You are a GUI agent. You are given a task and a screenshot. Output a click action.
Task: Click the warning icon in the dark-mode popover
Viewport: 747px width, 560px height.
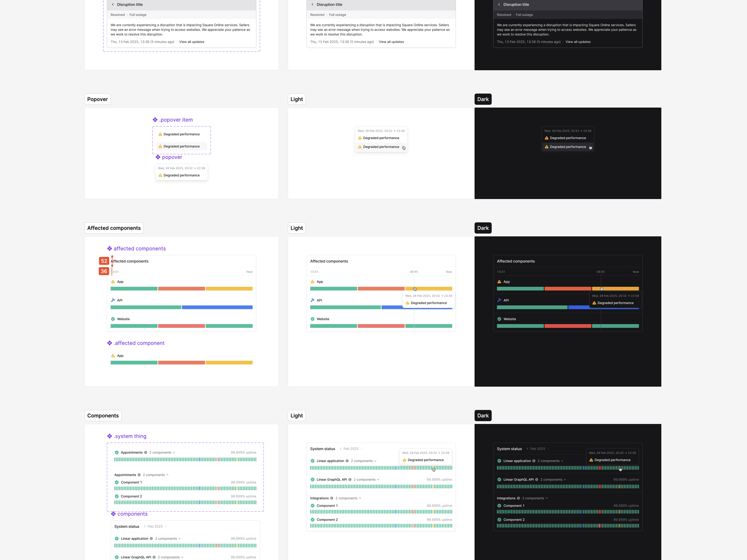tap(547, 138)
